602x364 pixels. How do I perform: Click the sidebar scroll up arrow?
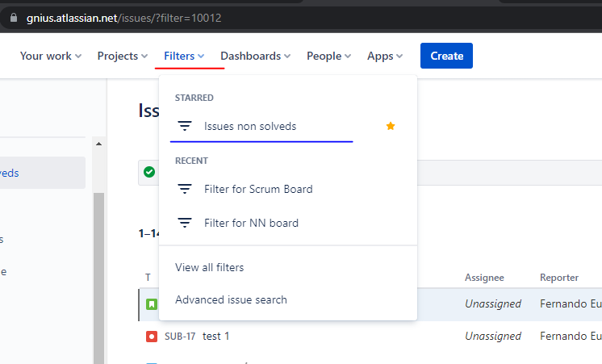pos(98,144)
